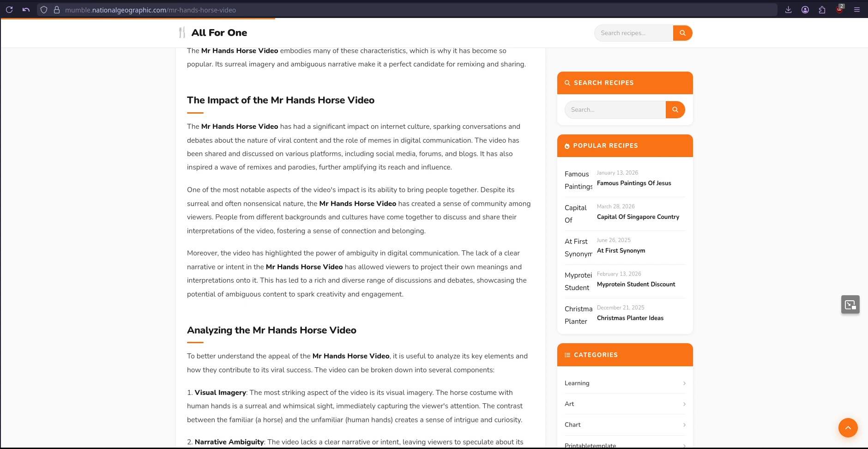868x449 pixels.
Task: Expand the Art category chevron
Action: [x=684, y=404]
